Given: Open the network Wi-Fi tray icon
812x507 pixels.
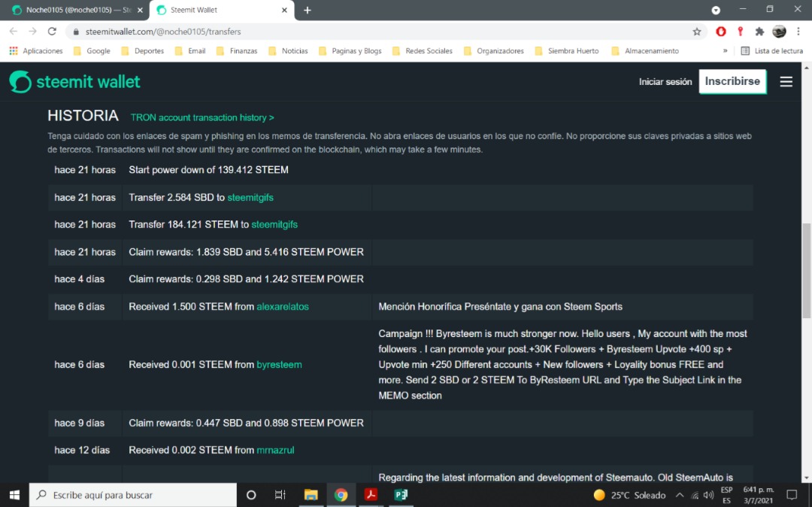Looking at the screenshot, I should [695, 496].
